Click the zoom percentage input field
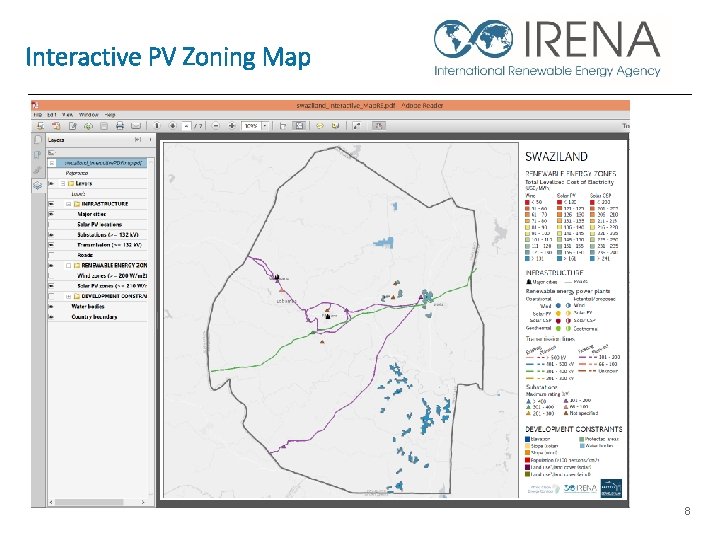Screen dimensions: 720x540 252,125
